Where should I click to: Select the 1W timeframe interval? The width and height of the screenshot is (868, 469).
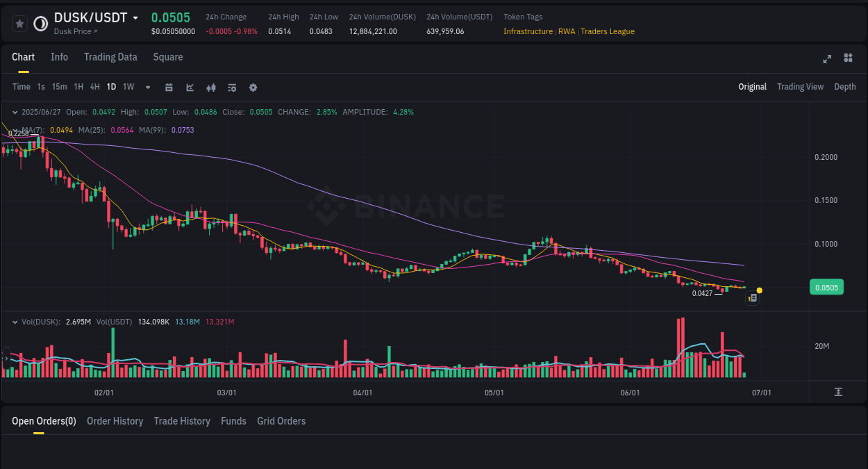[128, 87]
